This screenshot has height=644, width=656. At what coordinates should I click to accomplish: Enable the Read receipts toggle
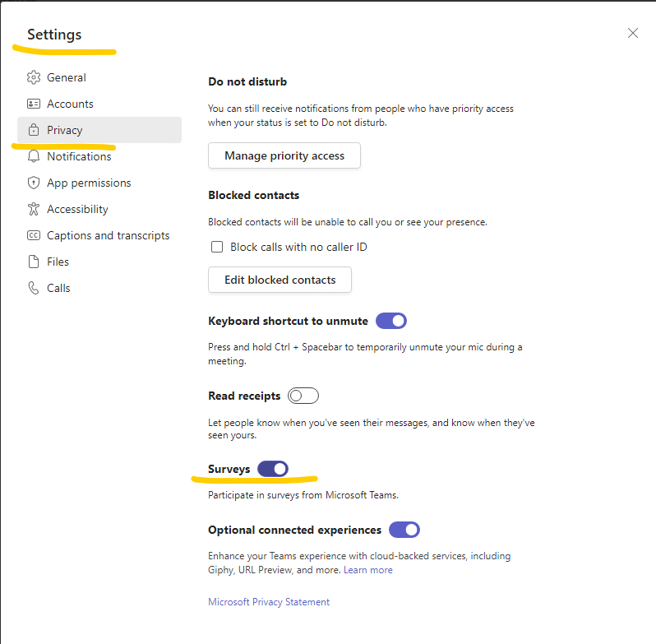303,396
